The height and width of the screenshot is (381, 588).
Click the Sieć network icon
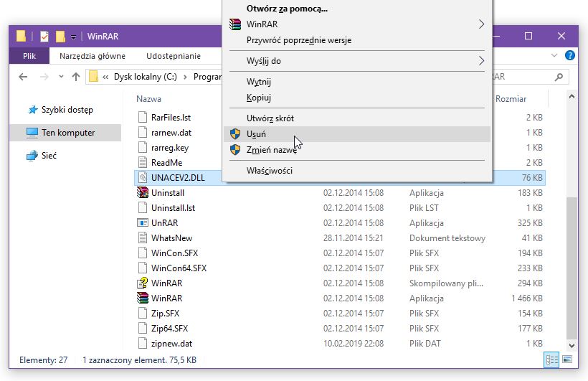point(32,156)
